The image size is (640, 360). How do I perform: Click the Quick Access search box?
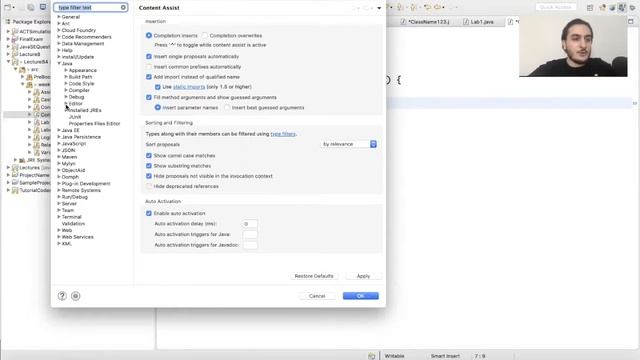click(x=556, y=7)
